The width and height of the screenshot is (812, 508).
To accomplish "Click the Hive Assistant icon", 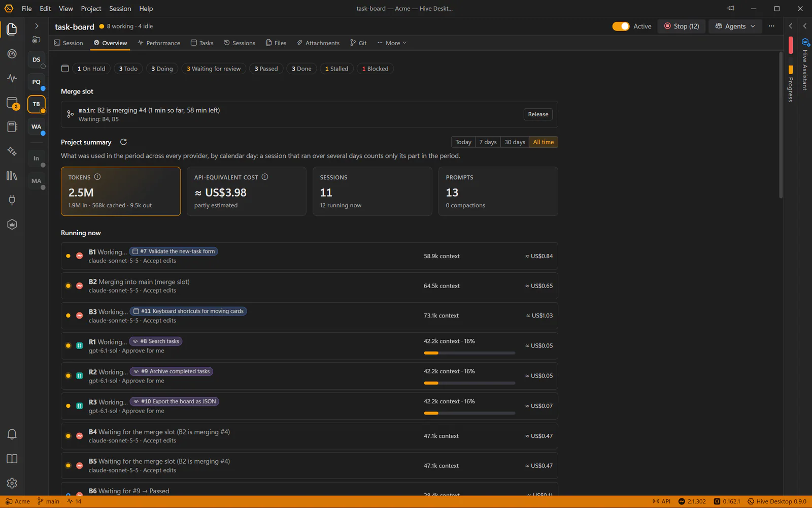I will [x=805, y=42].
